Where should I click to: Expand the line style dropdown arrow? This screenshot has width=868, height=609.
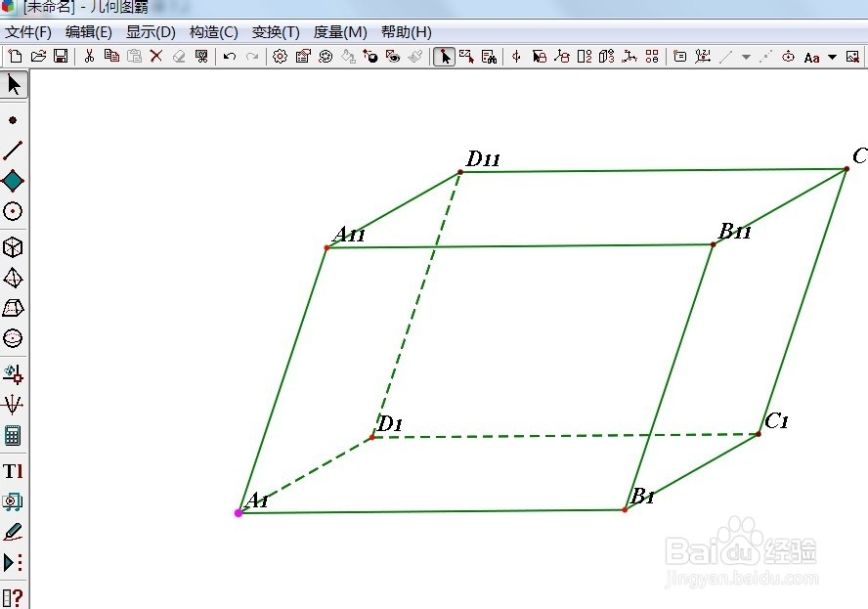click(746, 57)
